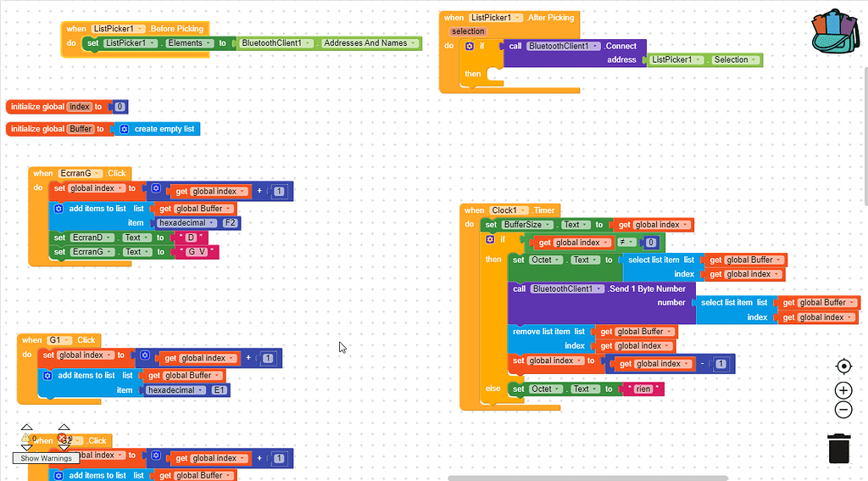Open Addresses And Names property dropdown
Screen dimensions: 868x481
click(x=370, y=43)
